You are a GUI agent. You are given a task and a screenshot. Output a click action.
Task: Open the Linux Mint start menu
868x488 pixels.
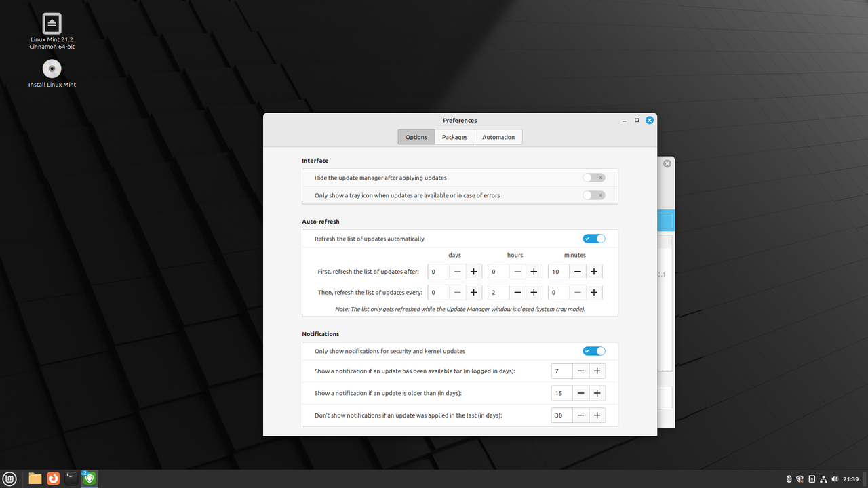point(9,479)
